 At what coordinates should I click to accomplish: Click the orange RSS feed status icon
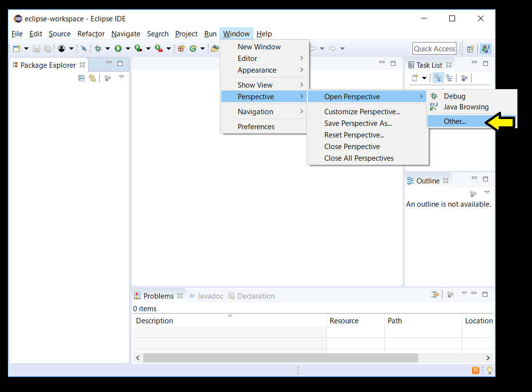[x=476, y=370]
